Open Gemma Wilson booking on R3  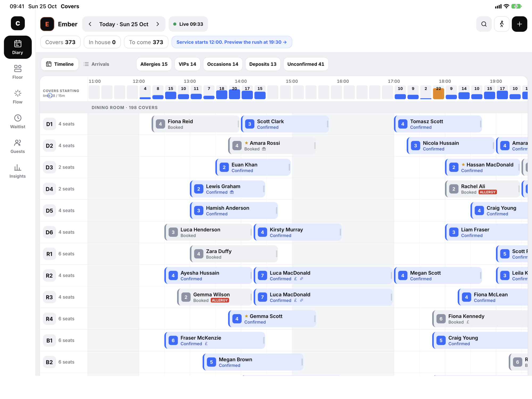coord(215,297)
